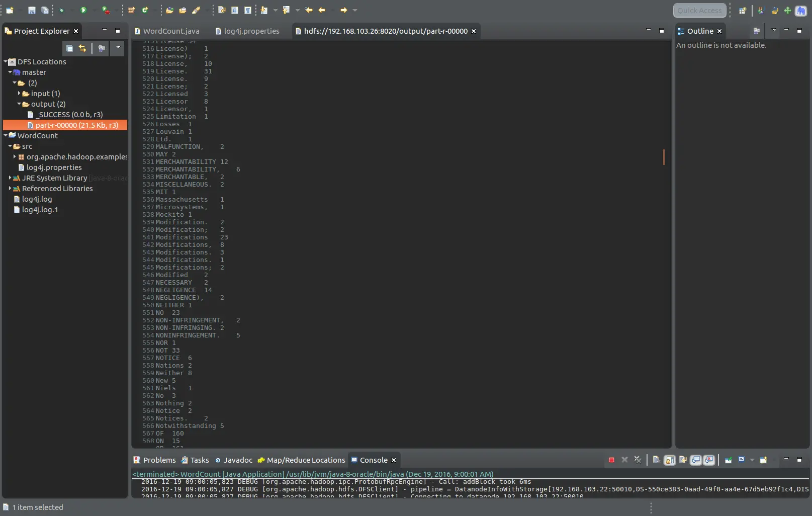Open the Map/Reduce Locations tab

[x=302, y=460]
